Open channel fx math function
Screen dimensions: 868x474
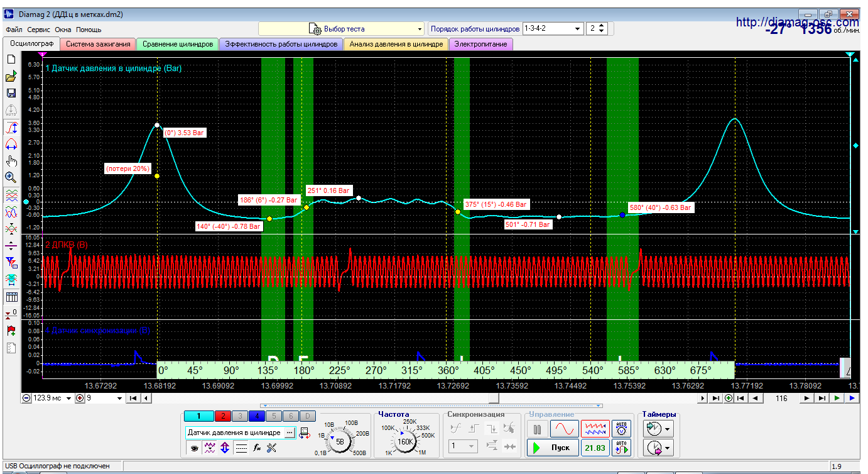257,448
